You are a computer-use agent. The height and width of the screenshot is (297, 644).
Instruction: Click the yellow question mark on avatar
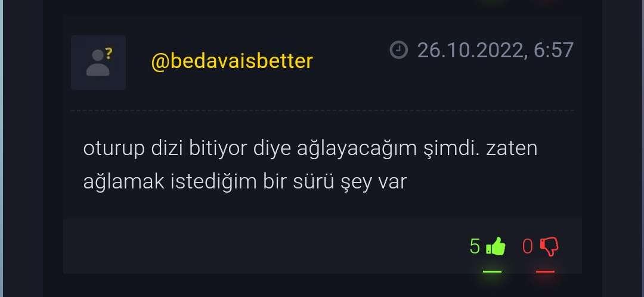(x=109, y=54)
